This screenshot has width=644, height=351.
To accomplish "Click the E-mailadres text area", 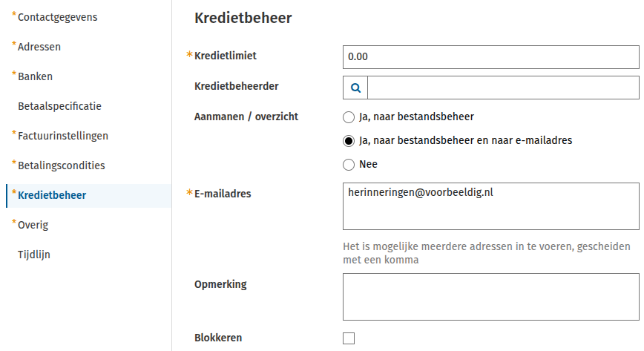I will click(491, 206).
